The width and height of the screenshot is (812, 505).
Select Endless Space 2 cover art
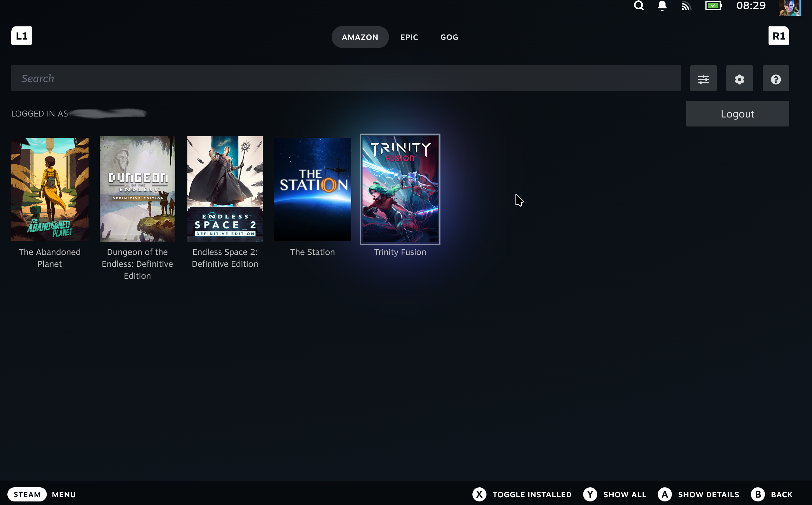225,189
